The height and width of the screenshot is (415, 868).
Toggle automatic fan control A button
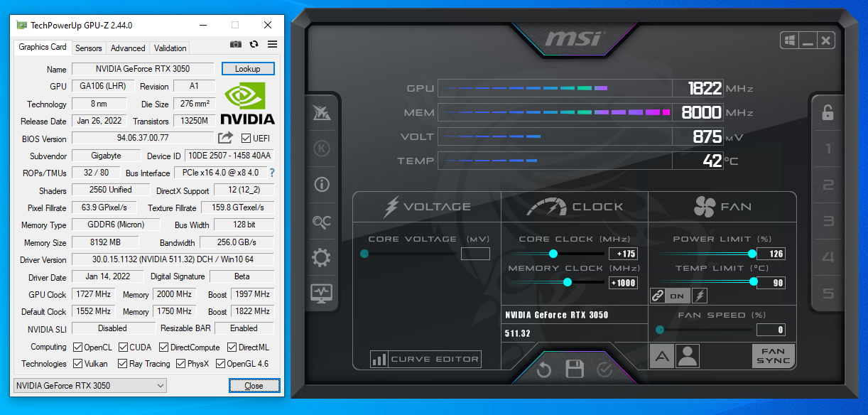(662, 355)
